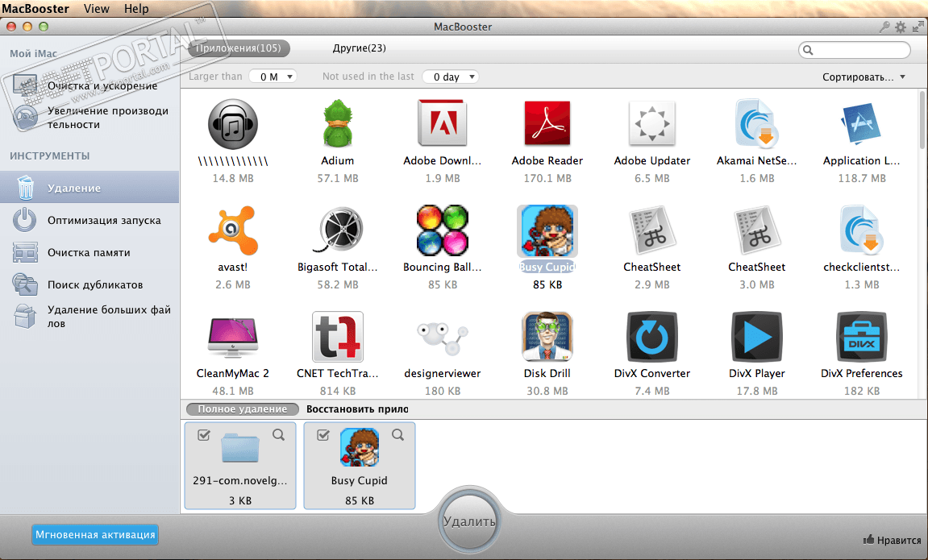928x560 pixels.
Task: Select the Adobe Download Assistant icon
Action: click(442, 123)
